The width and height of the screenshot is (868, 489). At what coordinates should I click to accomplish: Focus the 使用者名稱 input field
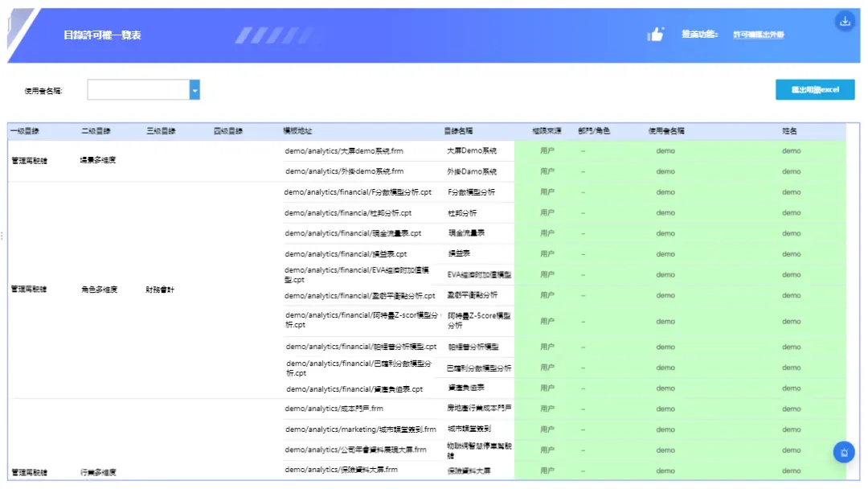138,90
